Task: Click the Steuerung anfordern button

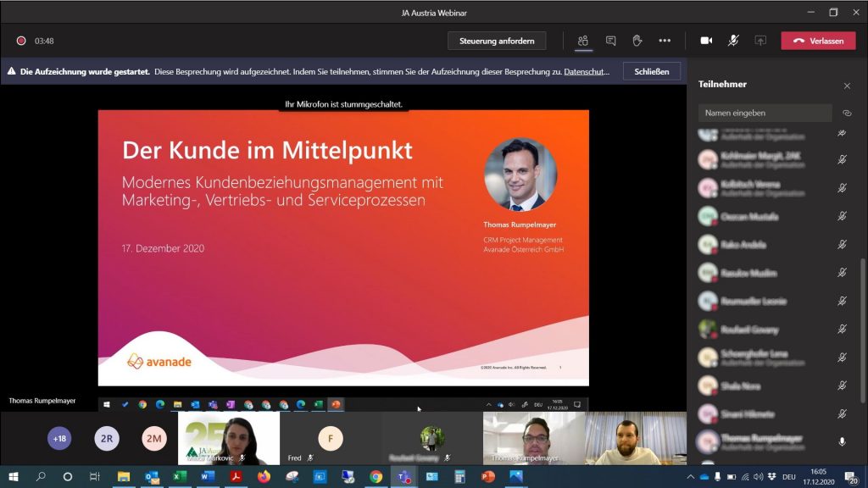Action: pyautogui.click(x=497, y=41)
